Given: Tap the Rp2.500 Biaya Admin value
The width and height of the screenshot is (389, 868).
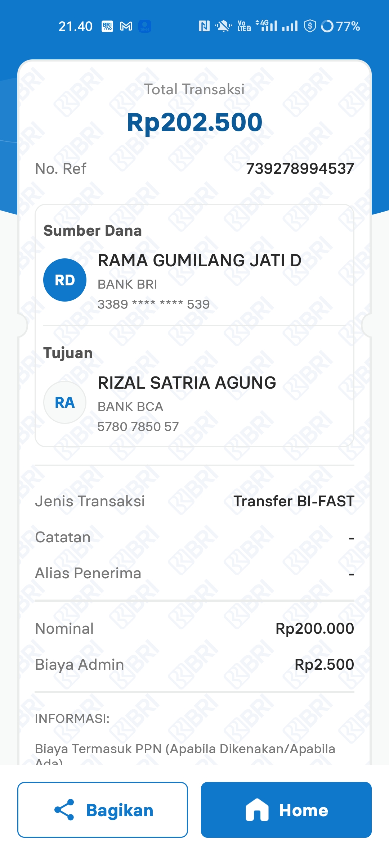Looking at the screenshot, I should click(x=324, y=665).
